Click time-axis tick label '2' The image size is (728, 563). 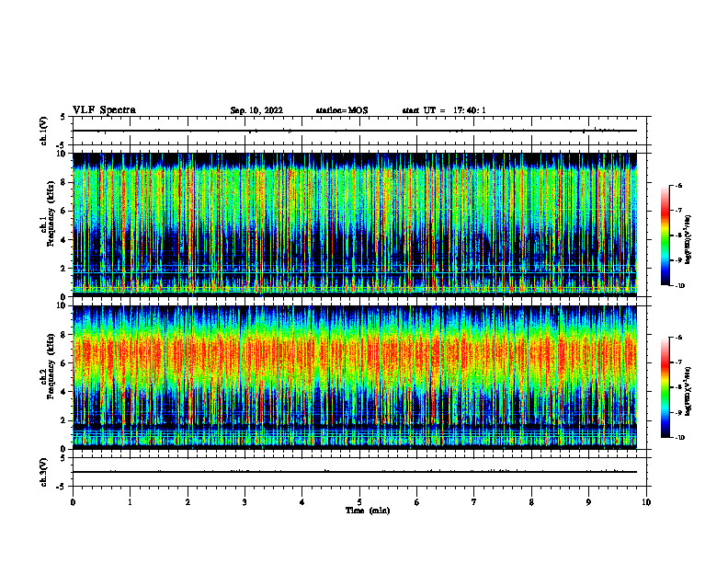pos(188,502)
